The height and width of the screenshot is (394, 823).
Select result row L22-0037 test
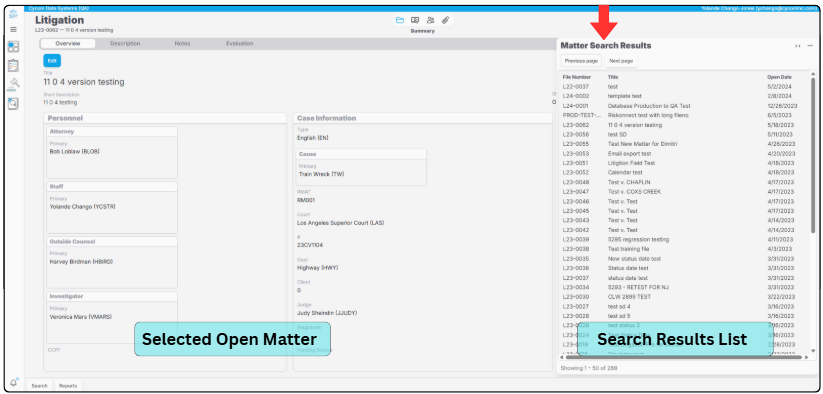point(685,87)
